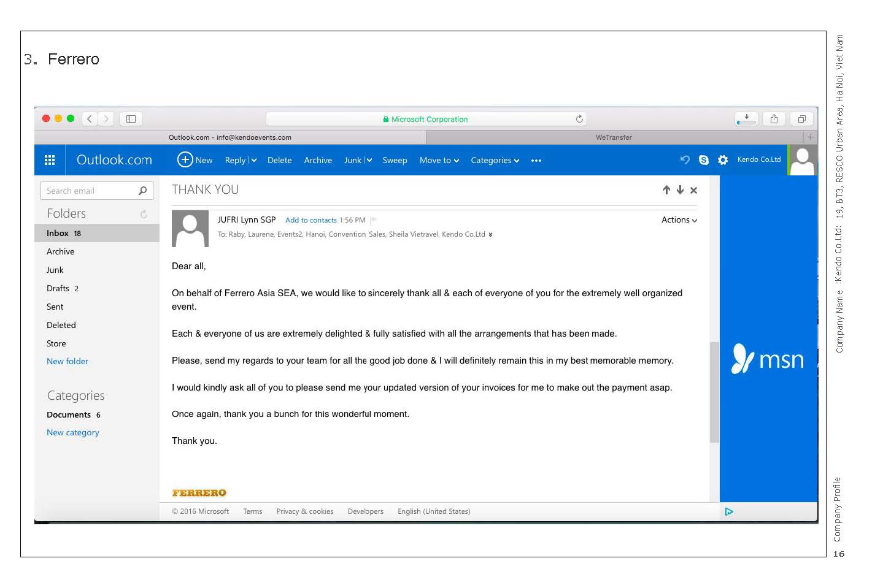Viewport: 883px width, 588px height.
Task: Click the AdChoices icon below the ad
Action: [729, 511]
